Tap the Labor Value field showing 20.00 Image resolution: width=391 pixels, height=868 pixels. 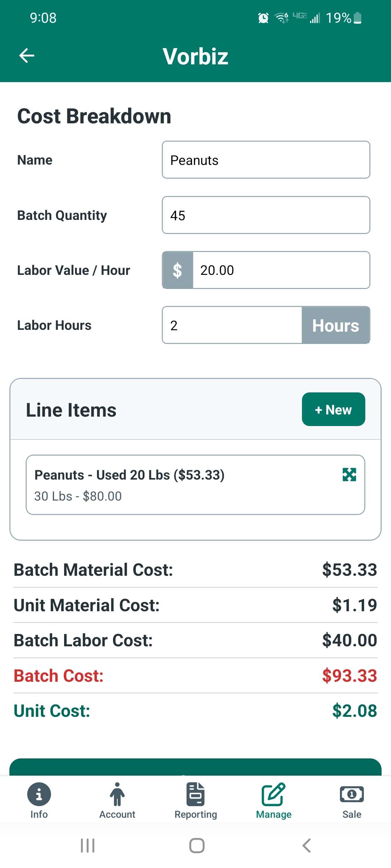281,270
